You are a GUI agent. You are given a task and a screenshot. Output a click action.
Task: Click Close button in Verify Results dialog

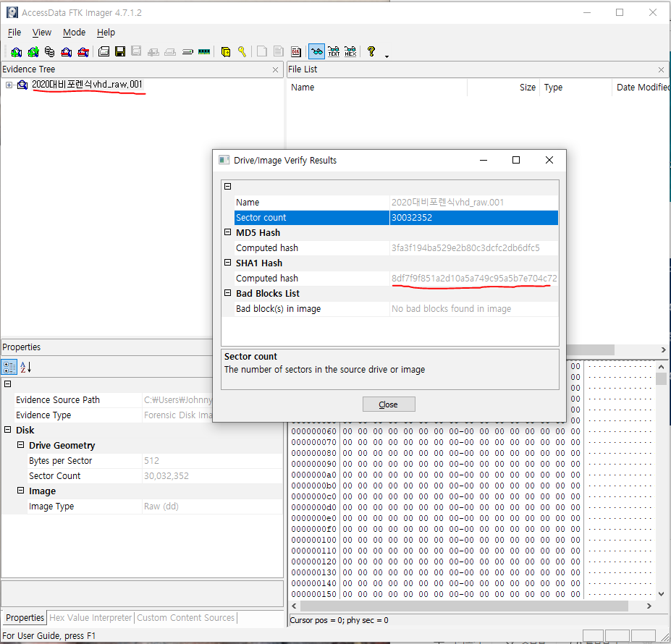point(389,404)
